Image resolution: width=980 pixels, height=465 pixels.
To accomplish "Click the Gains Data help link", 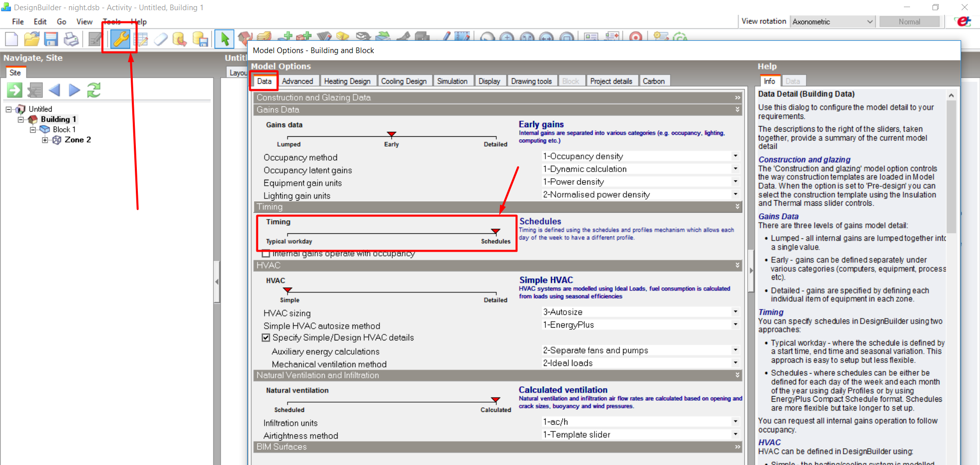I will 778,216.
